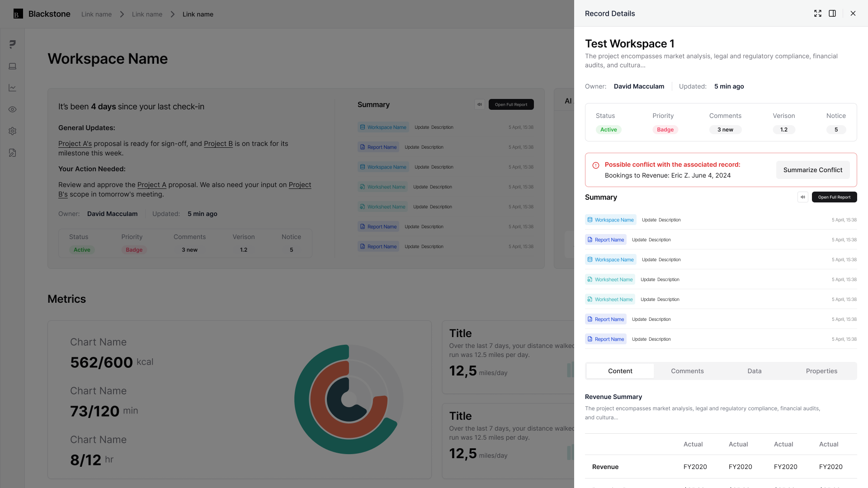Click second breadcrumb Link name
This screenshot has width=868, height=488.
147,14
